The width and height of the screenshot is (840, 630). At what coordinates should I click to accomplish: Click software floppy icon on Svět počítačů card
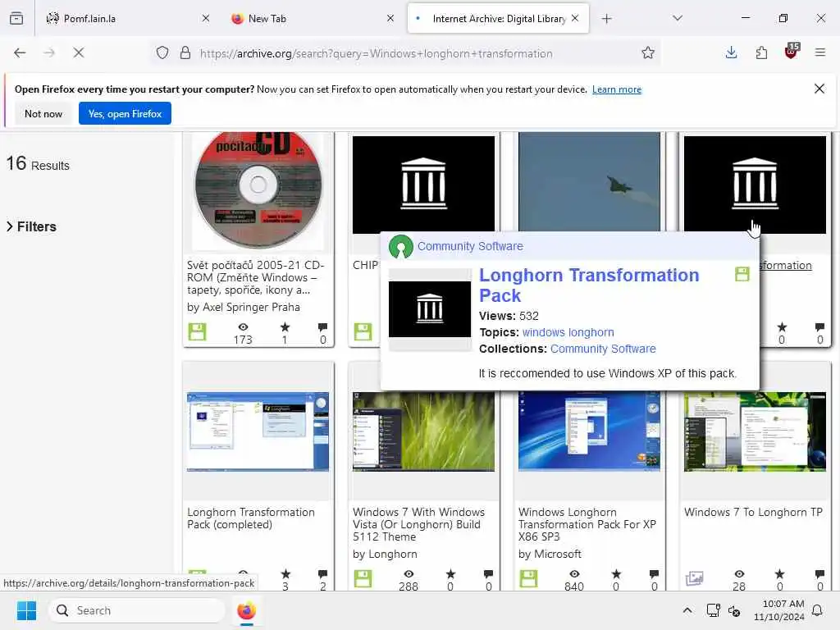click(197, 331)
